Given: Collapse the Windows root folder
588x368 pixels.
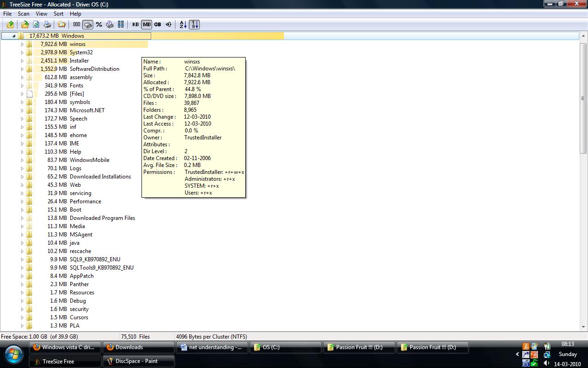Looking at the screenshot, I should coord(13,36).
